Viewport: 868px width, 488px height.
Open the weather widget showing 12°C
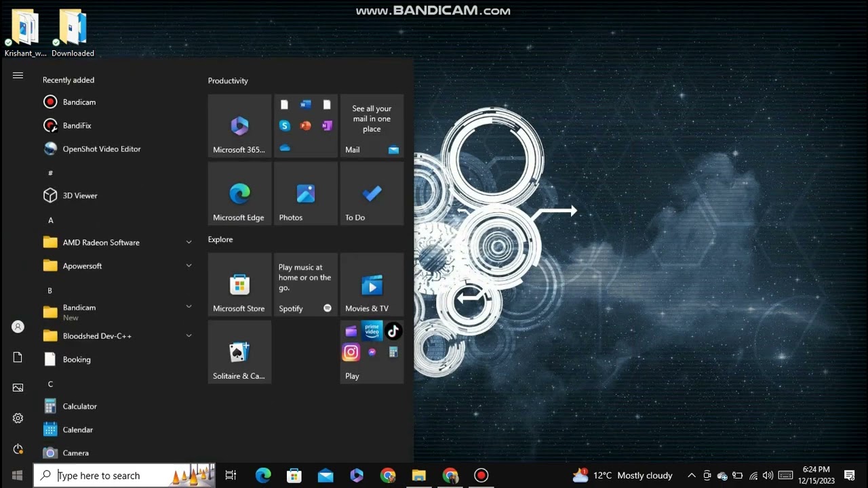(x=623, y=475)
